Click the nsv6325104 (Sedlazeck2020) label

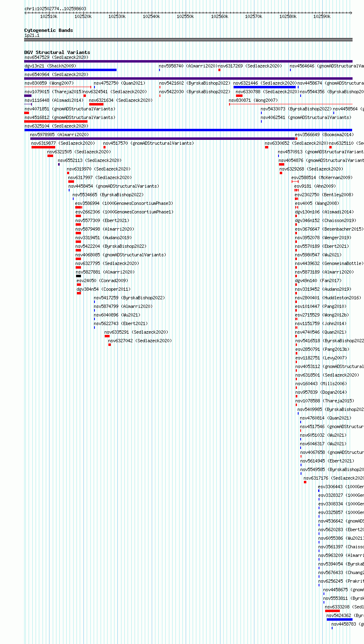[x=56, y=126]
